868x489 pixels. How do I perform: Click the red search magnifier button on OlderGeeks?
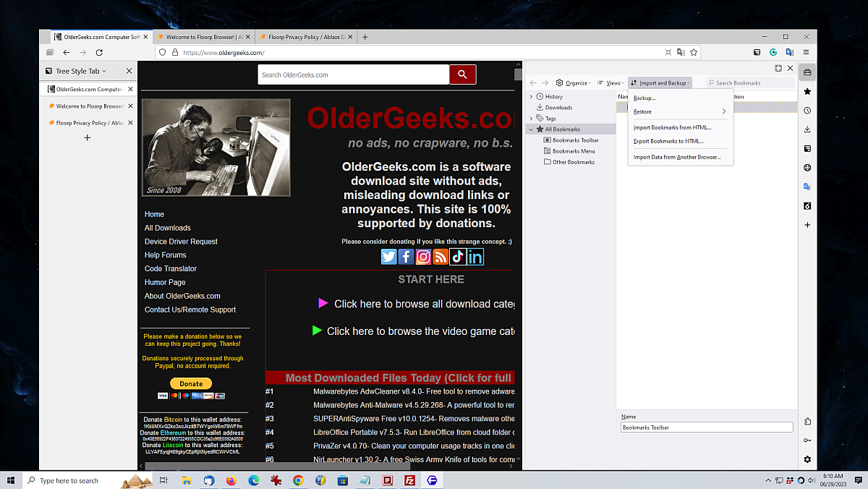point(462,75)
